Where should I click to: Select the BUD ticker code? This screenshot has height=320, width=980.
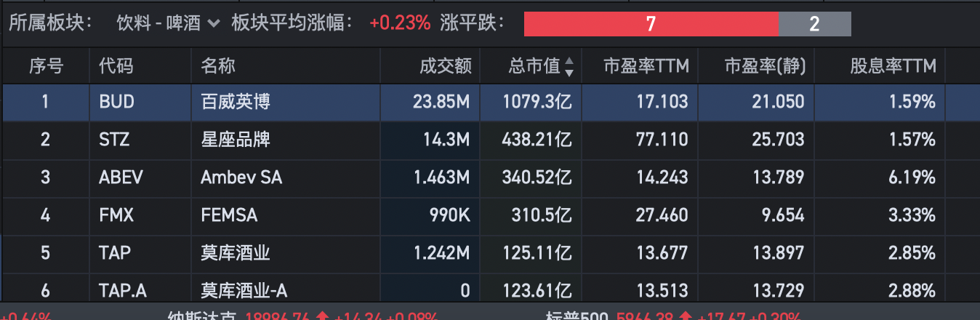(x=117, y=102)
